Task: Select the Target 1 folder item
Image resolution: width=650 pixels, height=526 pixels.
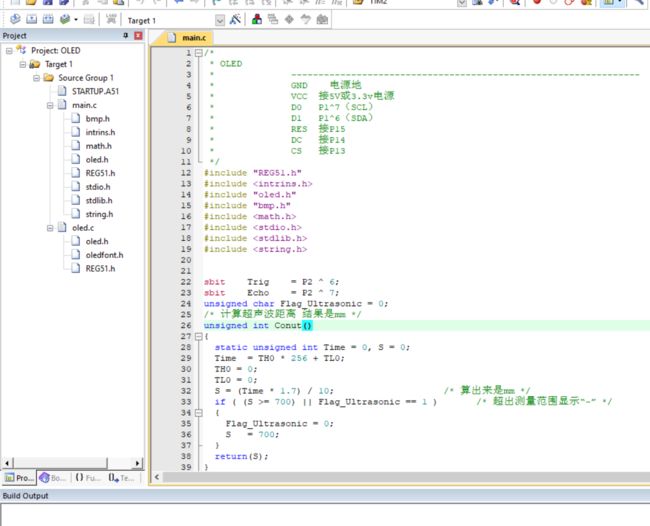Action: (x=58, y=64)
